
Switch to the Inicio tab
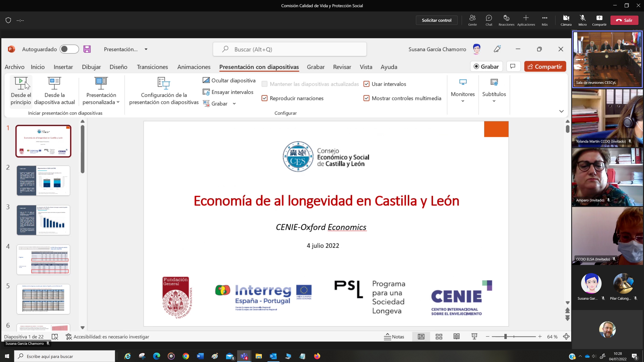[x=38, y=67]
